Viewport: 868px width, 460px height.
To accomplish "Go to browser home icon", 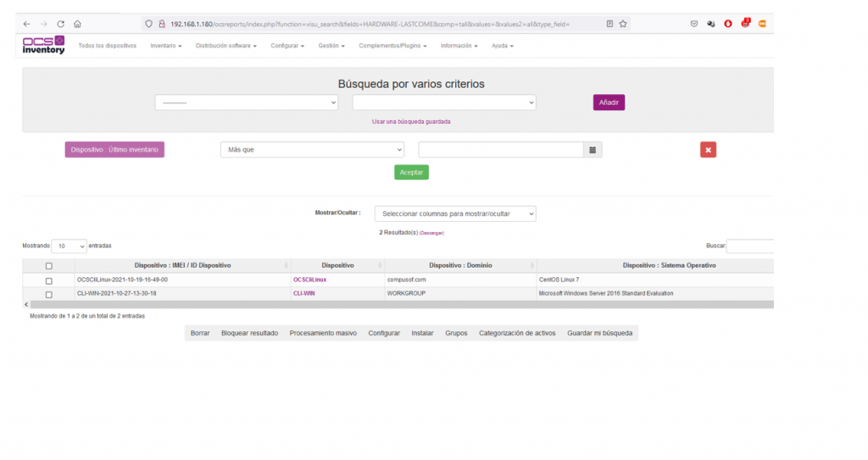I will (77, 24).
